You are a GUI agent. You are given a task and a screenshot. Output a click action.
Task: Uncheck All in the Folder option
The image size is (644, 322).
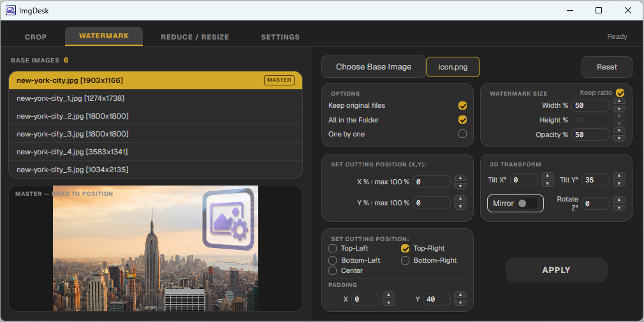point(462,120)
